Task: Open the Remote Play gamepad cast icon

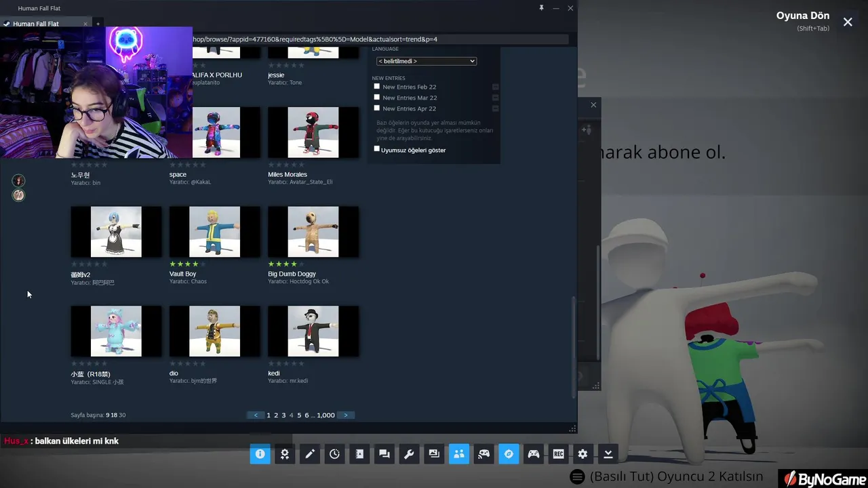Action: (484, 454)
